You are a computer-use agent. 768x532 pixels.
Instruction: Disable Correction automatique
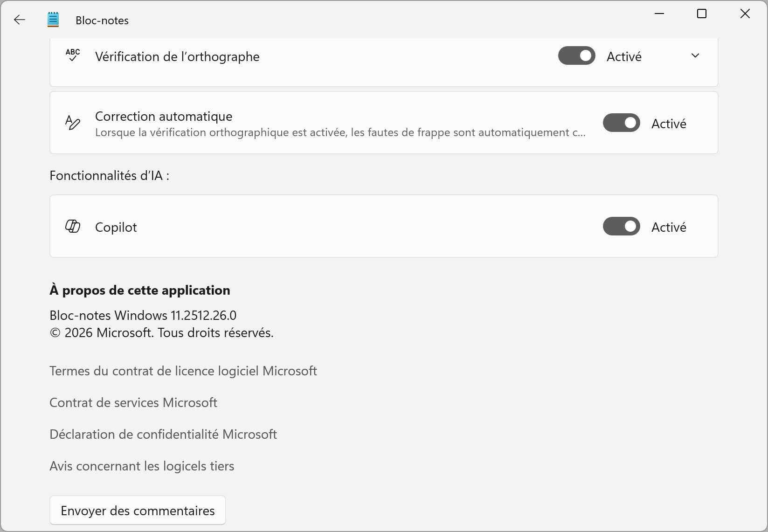(x=621, y=123)
